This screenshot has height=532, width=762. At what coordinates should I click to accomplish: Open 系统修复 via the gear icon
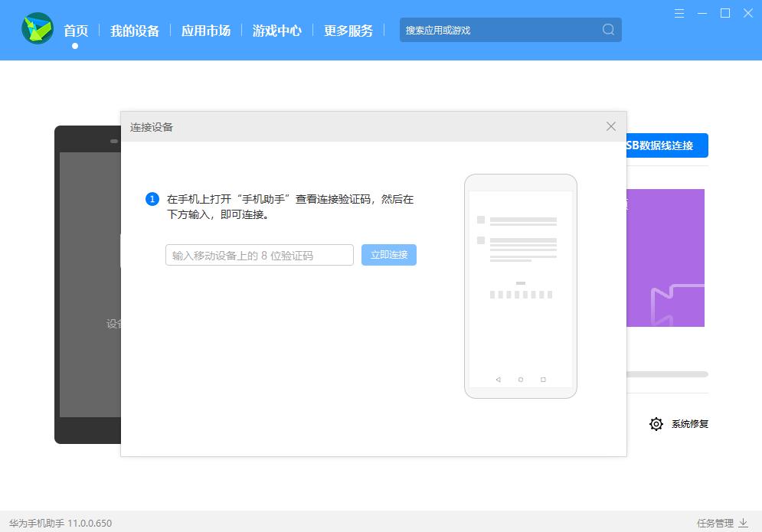pyautogui.click(x=656, y=423)
